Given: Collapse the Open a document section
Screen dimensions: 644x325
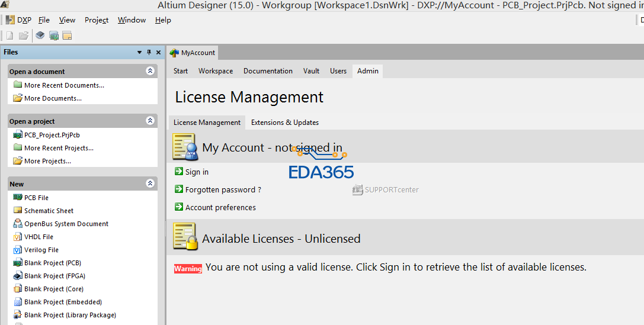Looking at the screenshot, I should (x=150, y=71).
